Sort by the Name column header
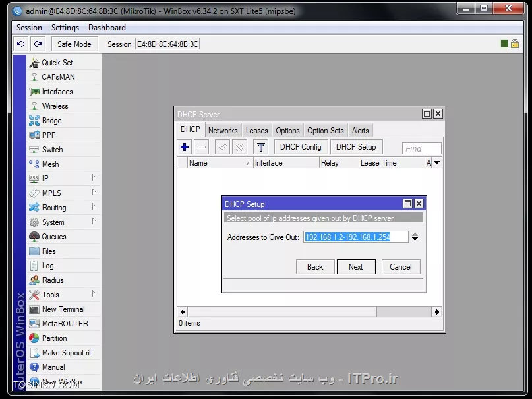Viewport: 532px width, 399px height. [x=220, y=163]
